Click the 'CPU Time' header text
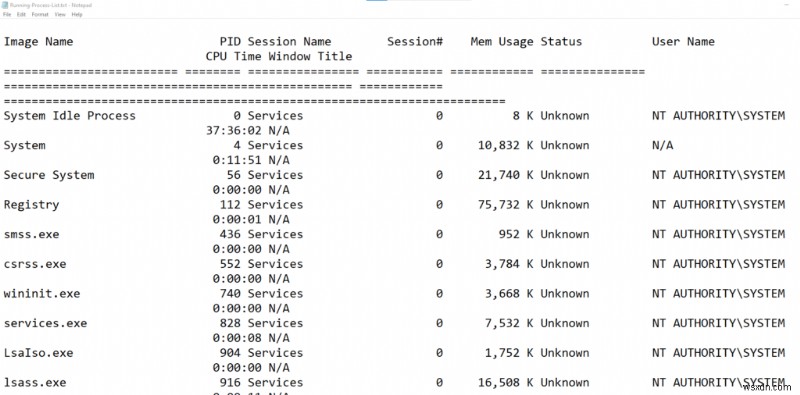This screenshot has height=395, width=800. (x=233, y=56)
